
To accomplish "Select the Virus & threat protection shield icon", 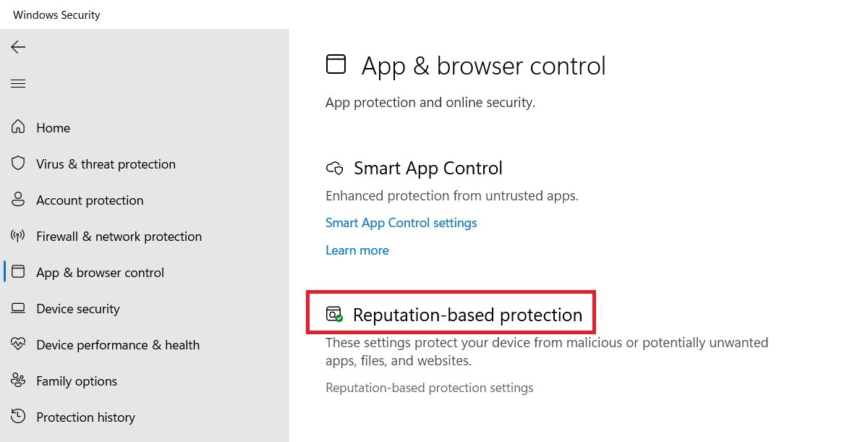I will coord(18,163).
